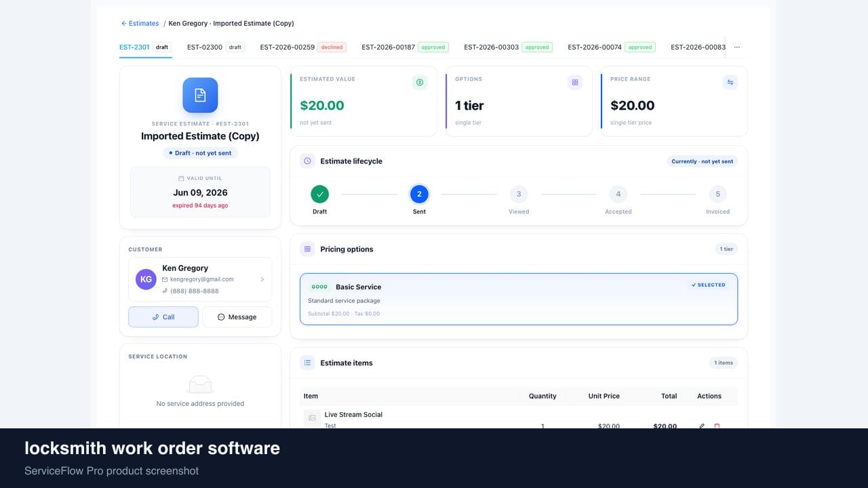Click the 'Imported Estimate (Copy)' title heading

click(x=200, y=136)
